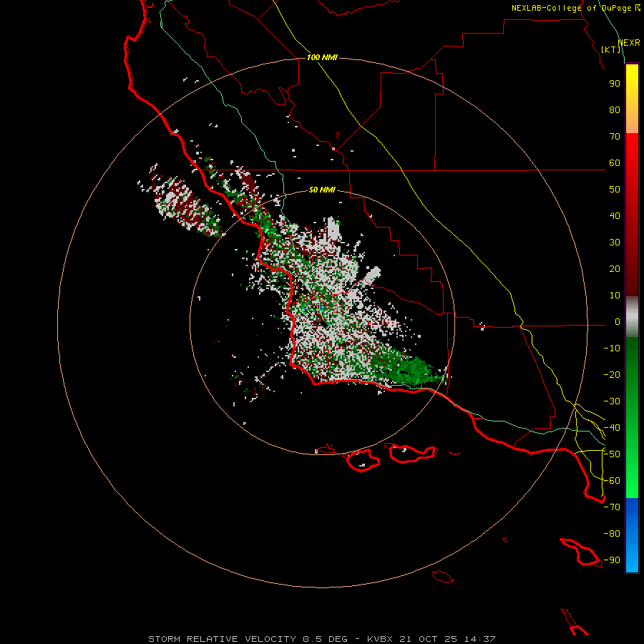Click the blue bottom segment of the color bar
This screenshot has width=644, height=644.
point(632,535)
